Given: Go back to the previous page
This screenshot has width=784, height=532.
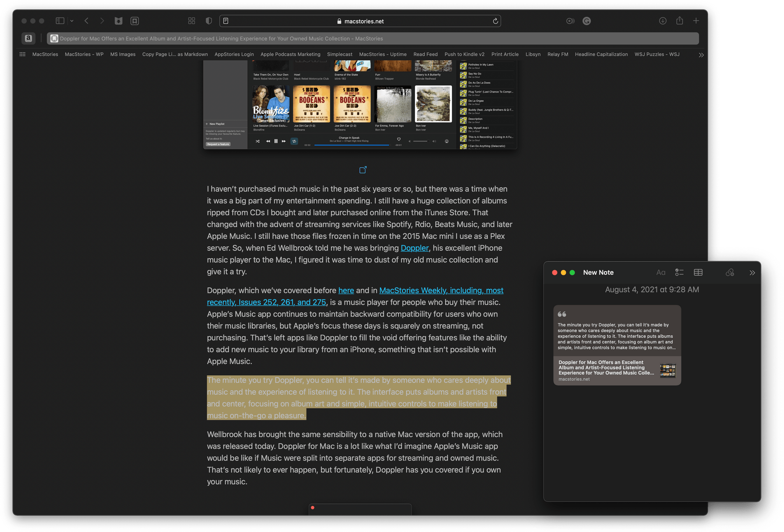Looking at the screenshot, I should [87, 21].
